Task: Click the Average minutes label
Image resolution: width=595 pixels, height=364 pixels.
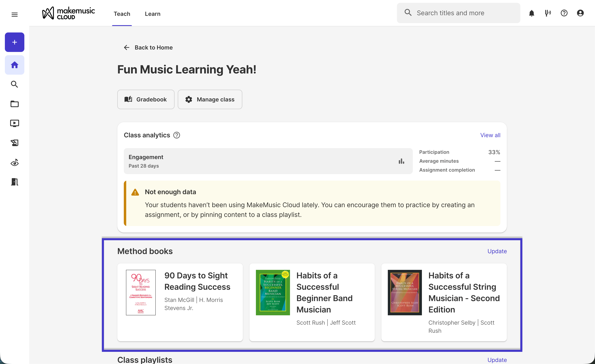Action: (439, 161)
